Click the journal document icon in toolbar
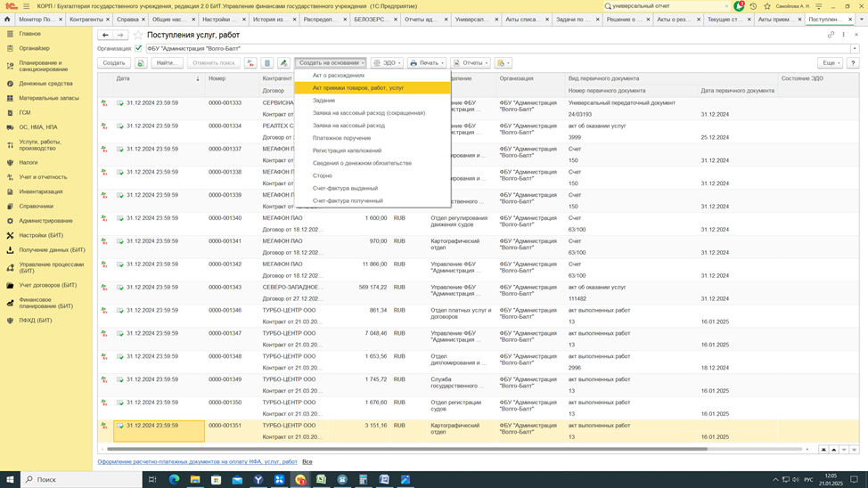The image size is (868, 488). point(267,63)
